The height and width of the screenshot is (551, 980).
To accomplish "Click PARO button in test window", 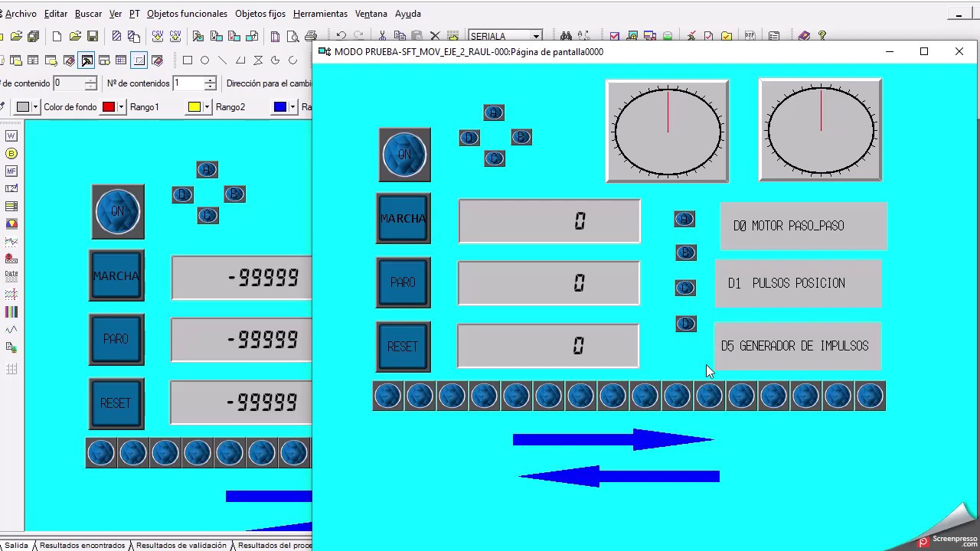I will (x=403, y=282).
